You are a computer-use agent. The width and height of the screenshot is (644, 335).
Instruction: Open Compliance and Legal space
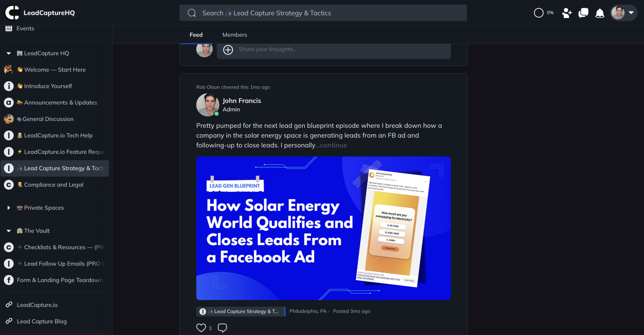point(53,185)
